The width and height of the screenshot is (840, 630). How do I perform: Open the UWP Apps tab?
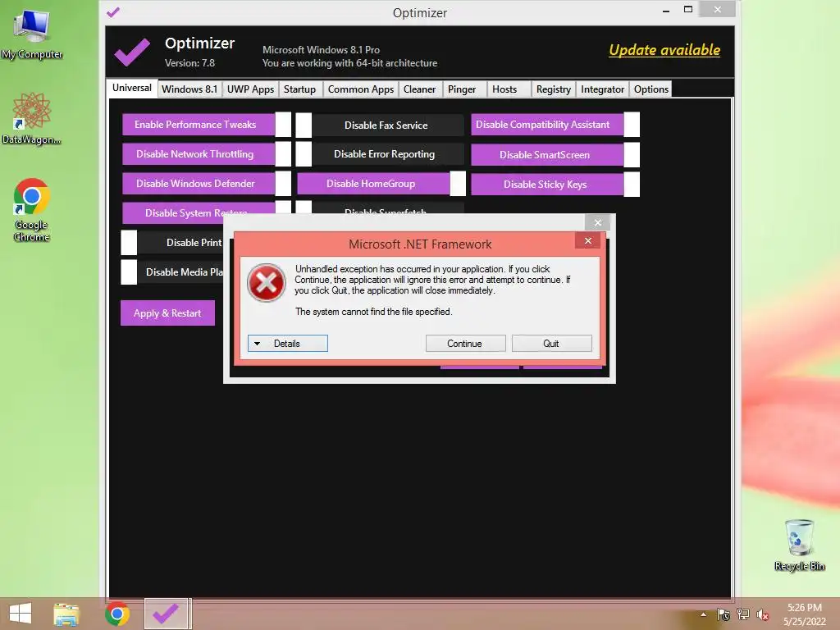point(250,89)
